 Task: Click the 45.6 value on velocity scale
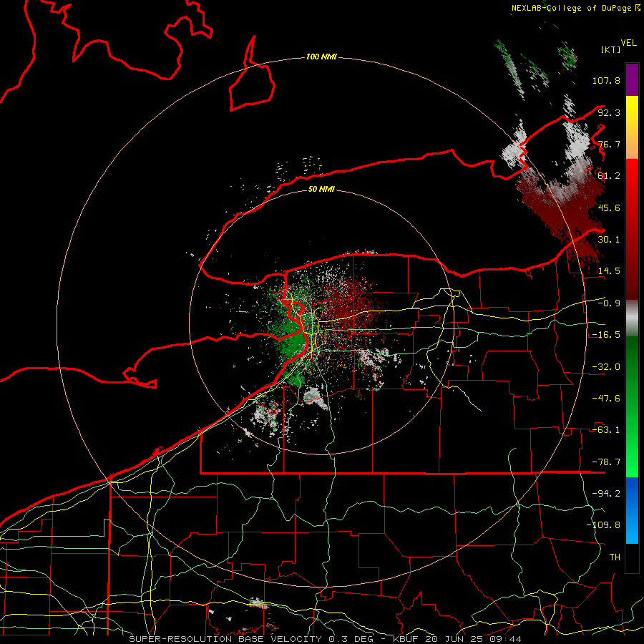609,208
